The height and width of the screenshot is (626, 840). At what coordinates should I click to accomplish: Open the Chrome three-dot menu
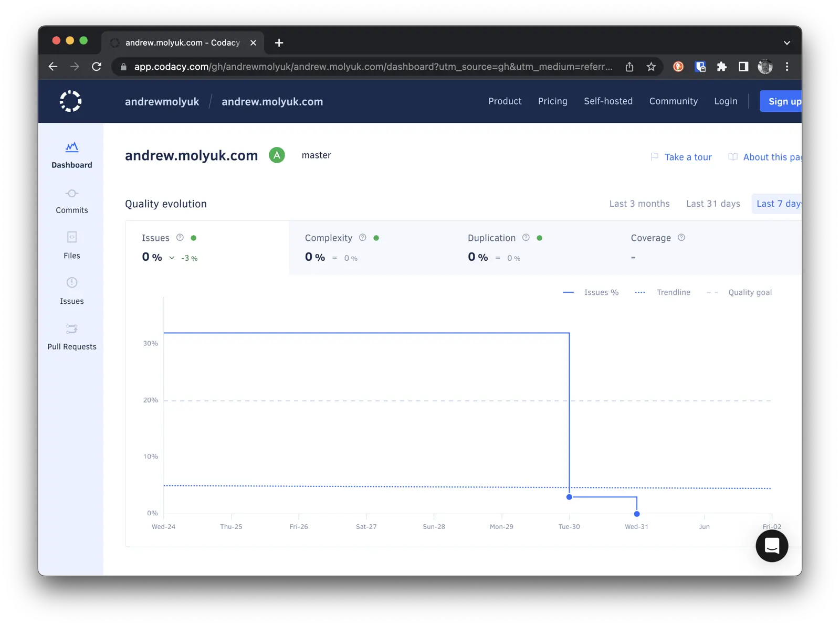coord(786,67)
